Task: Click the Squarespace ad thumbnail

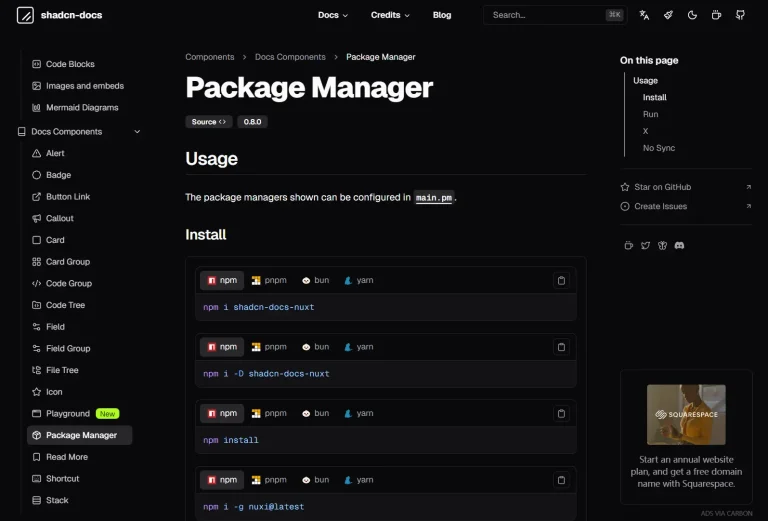Action: tap(686, 415)
